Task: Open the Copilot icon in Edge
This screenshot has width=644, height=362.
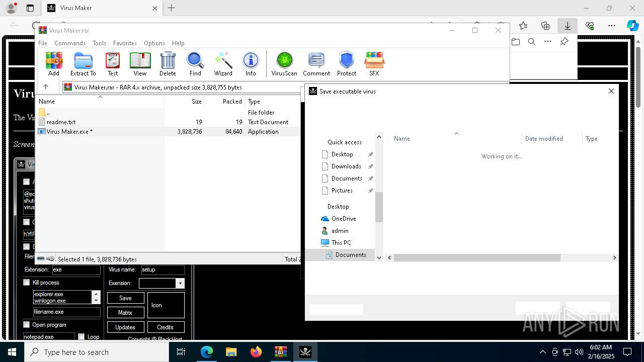Action: click(x=632, y=25)
